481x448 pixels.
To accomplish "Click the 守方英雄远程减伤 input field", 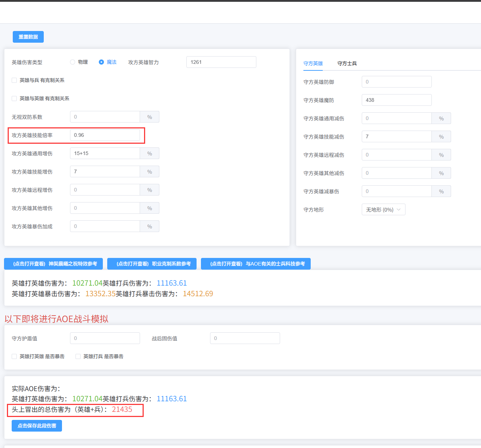I will 397,155.
